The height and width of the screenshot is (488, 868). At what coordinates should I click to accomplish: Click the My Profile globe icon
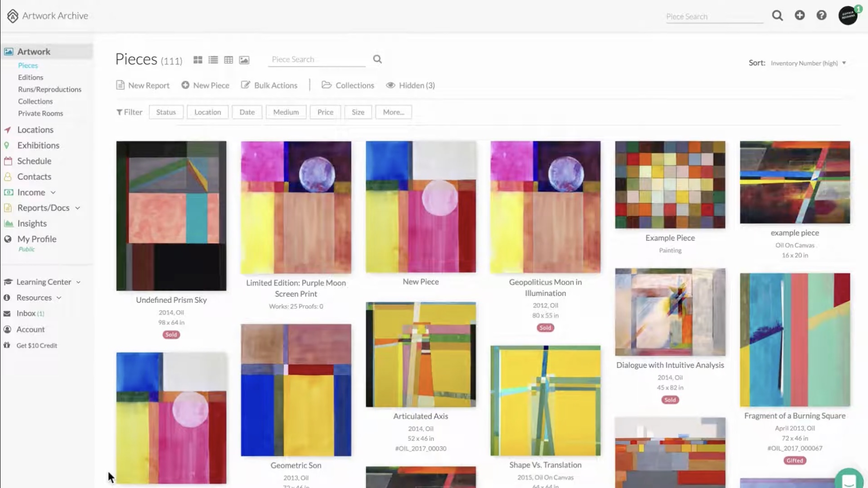tap(8, 239)
